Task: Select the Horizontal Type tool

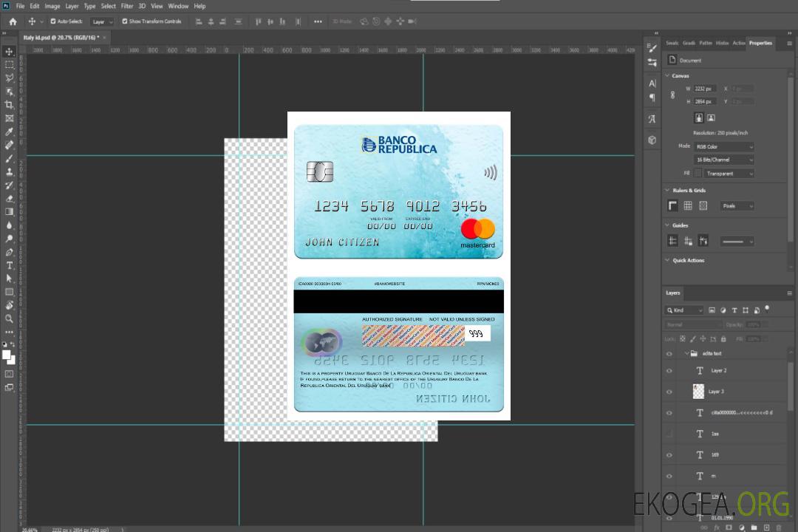Action: 9,265
